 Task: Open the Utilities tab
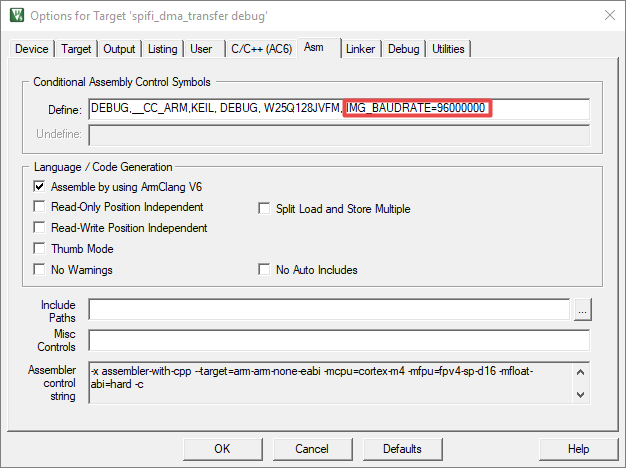pyautogui.click(x=448, y=49)
